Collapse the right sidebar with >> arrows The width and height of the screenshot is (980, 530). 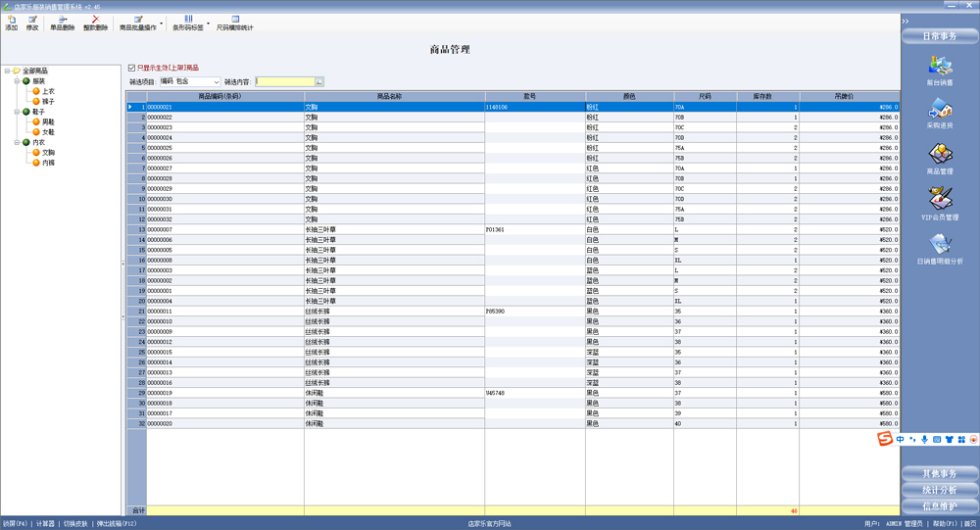tap(906, 22)
